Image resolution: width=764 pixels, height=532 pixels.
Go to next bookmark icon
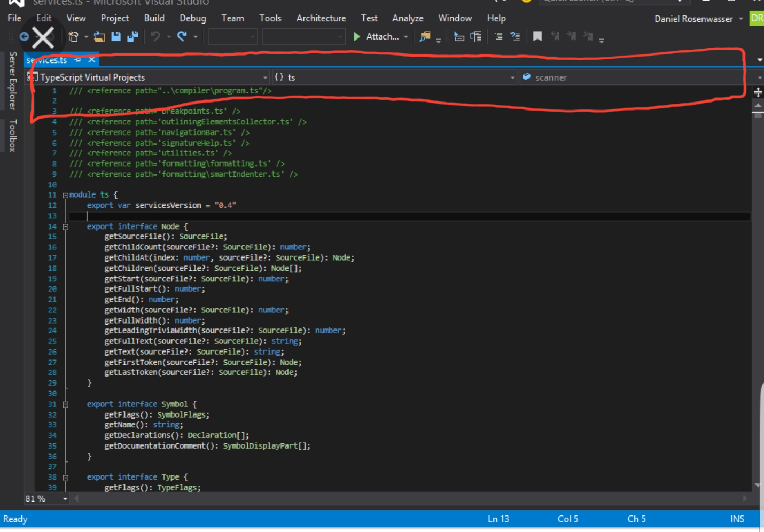572,36
